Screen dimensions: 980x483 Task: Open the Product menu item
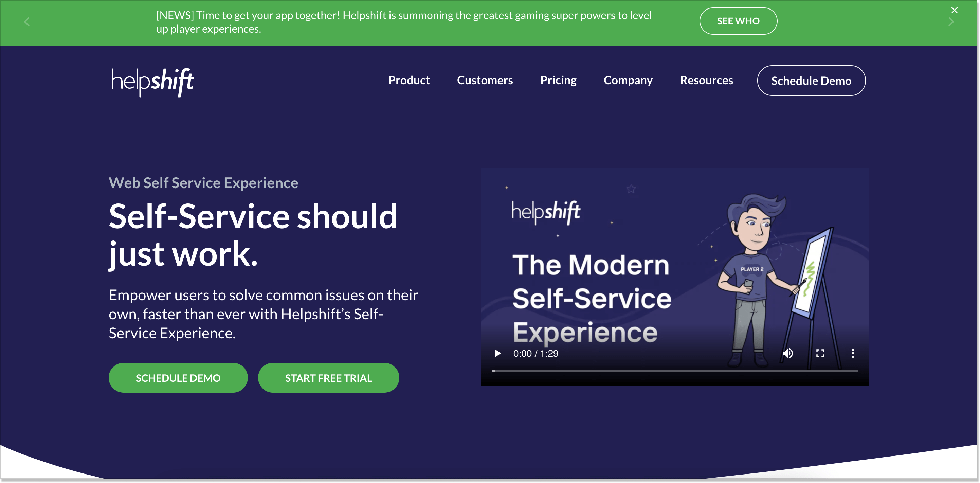410,80
